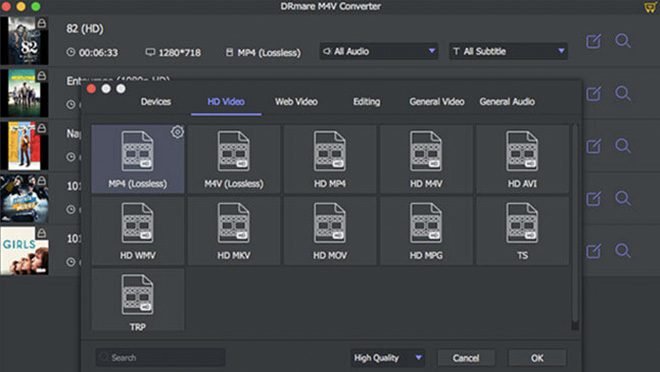Click magnifier icon in the fourth movie row
Image resolution: width=660 pixels, height=372 pixels.
pyautogui.click(x=623, y=199)
